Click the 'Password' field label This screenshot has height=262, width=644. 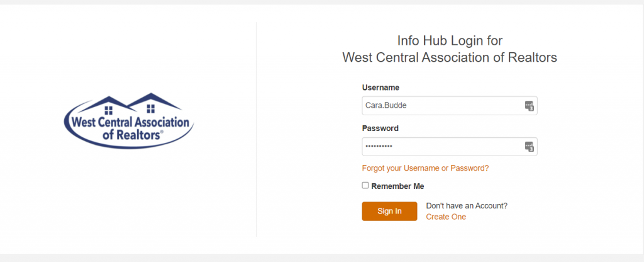380,128
